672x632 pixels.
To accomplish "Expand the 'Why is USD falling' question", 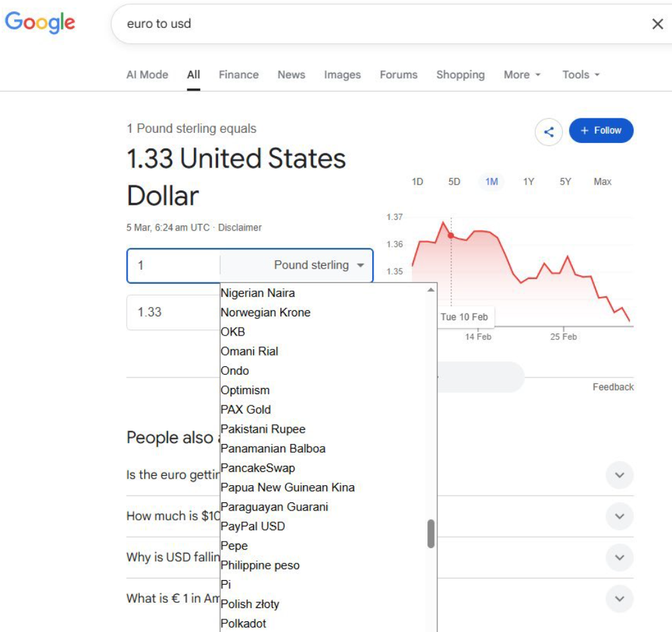I will coord(619,558).
